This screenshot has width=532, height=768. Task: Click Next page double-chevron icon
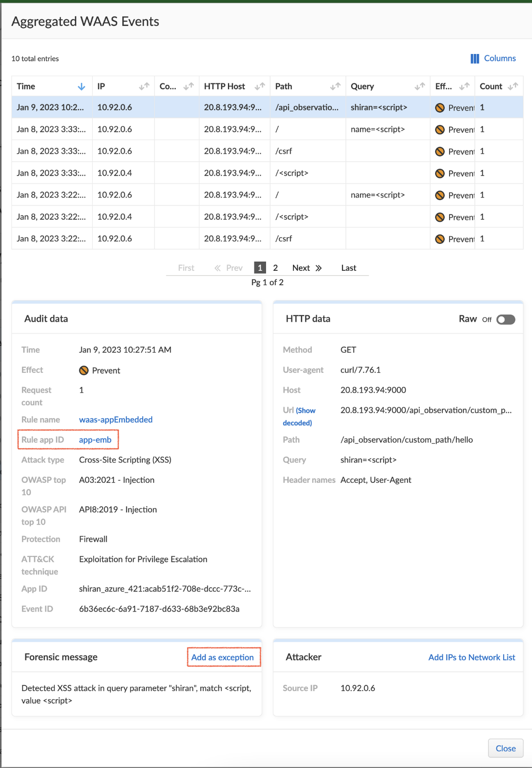point(319,268)
